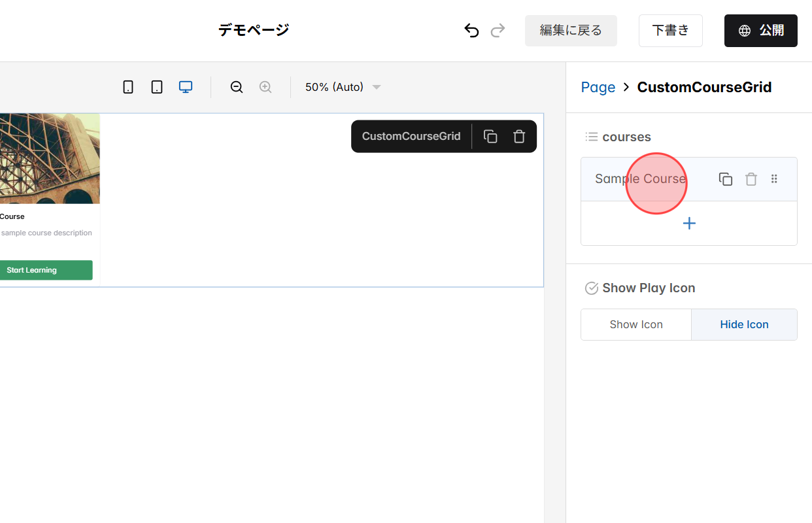
Task: Click the zoom out magnifier icon
Action: point(236,86)
